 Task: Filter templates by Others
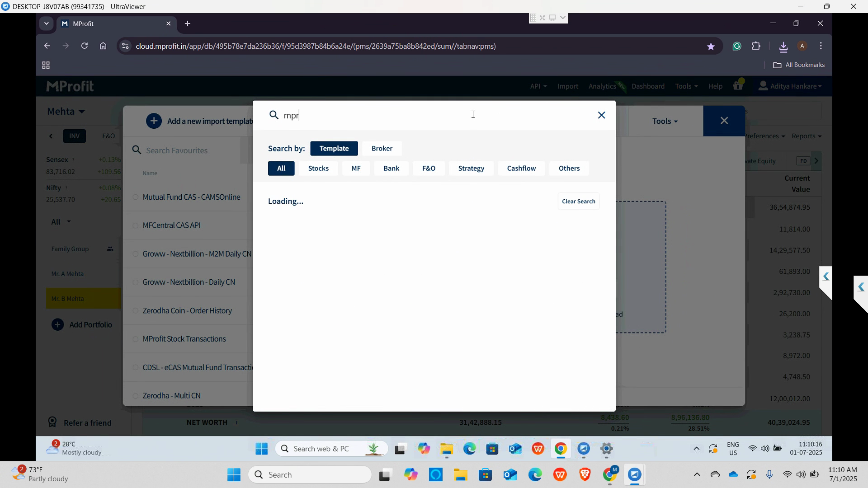pos(569,168)
